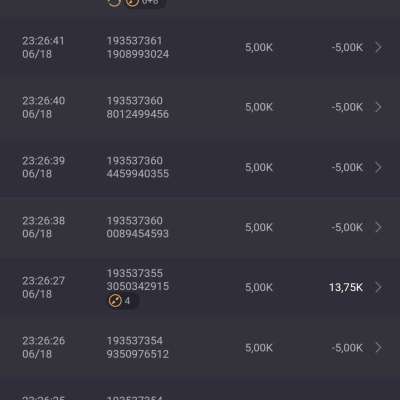Open the bet ID 9350976512 entry

[x=137, y=354]
